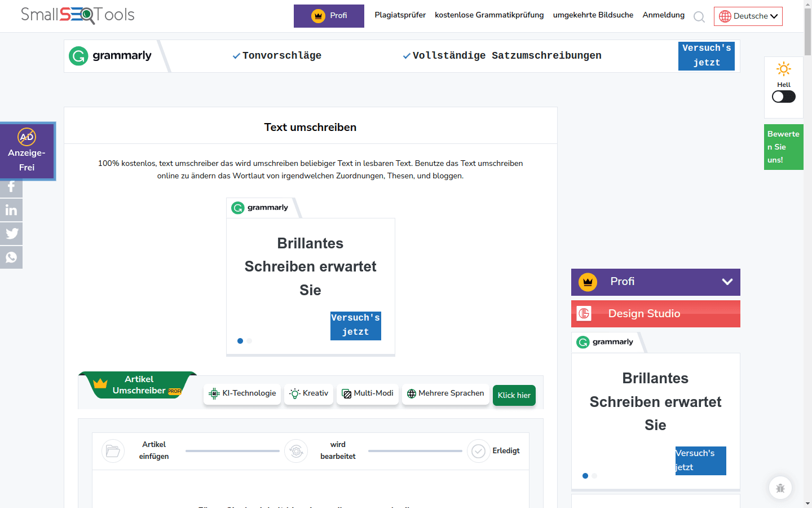Select the KI-Technologie feature icon
812x508 pixels.
click(214, 394)
